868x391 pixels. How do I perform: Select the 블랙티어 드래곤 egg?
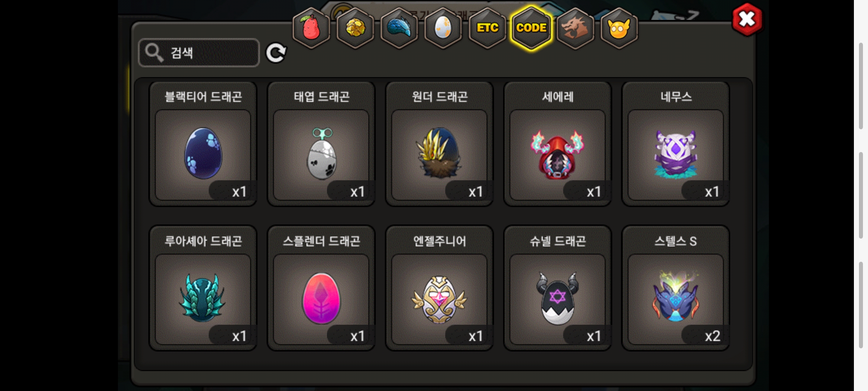pyautogui.click(x=203, y=144)
